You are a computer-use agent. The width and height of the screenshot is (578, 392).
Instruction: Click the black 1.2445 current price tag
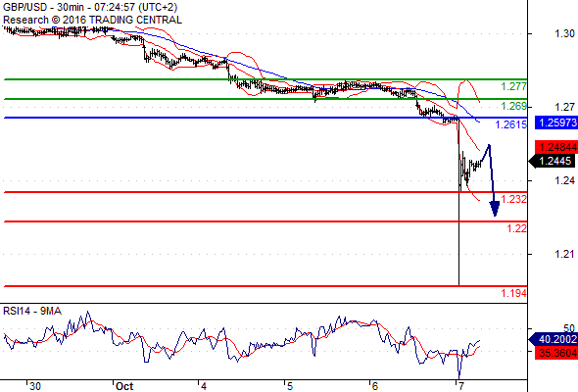tap(554, 161)
